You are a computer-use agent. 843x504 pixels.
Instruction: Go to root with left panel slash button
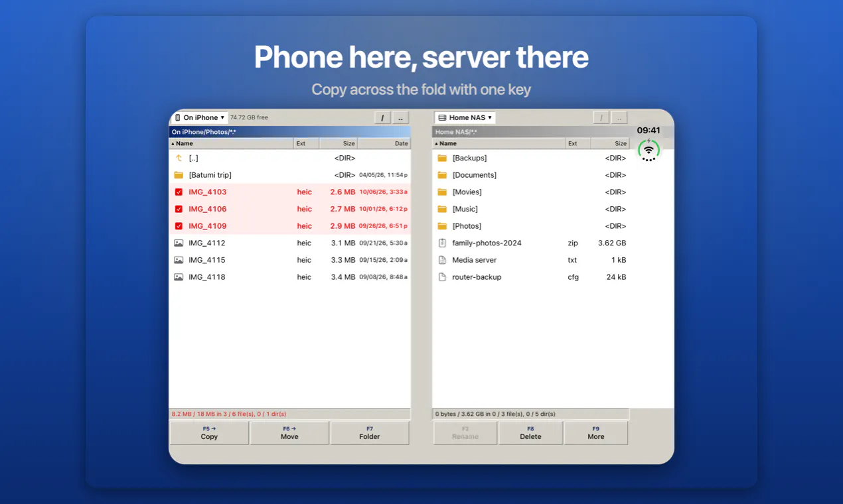pyautogui.click(x=382, y=117)
